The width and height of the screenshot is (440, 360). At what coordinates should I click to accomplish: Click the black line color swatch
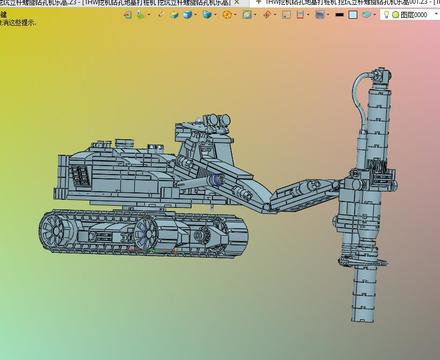[339, 15]
